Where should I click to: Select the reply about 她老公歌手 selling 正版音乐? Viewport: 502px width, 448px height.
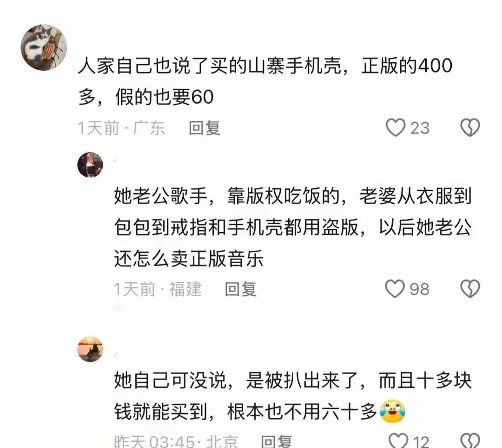coord(293,227)
